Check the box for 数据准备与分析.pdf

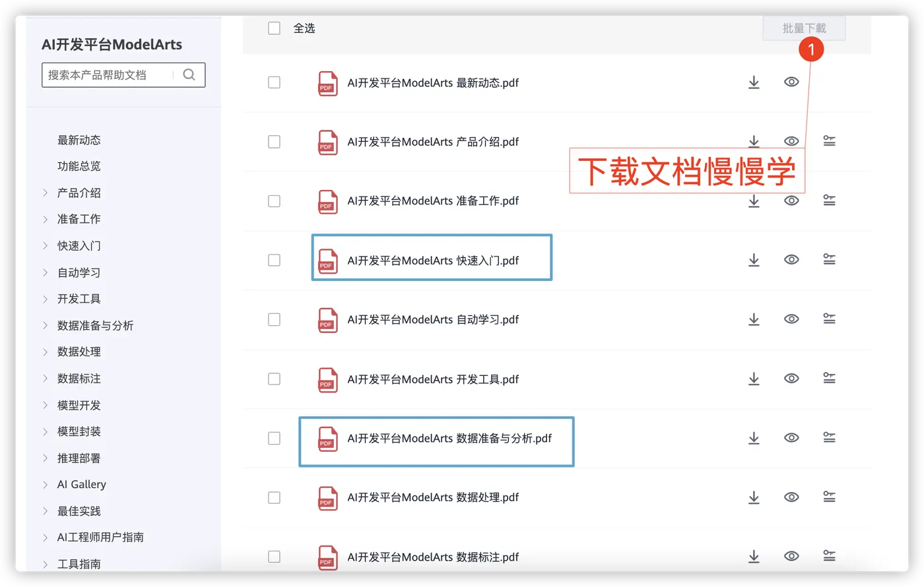[x=274, y=439]
